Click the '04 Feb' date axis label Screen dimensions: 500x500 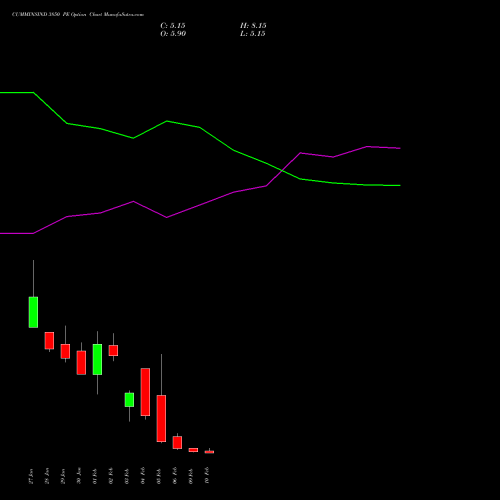click(143, 476)
